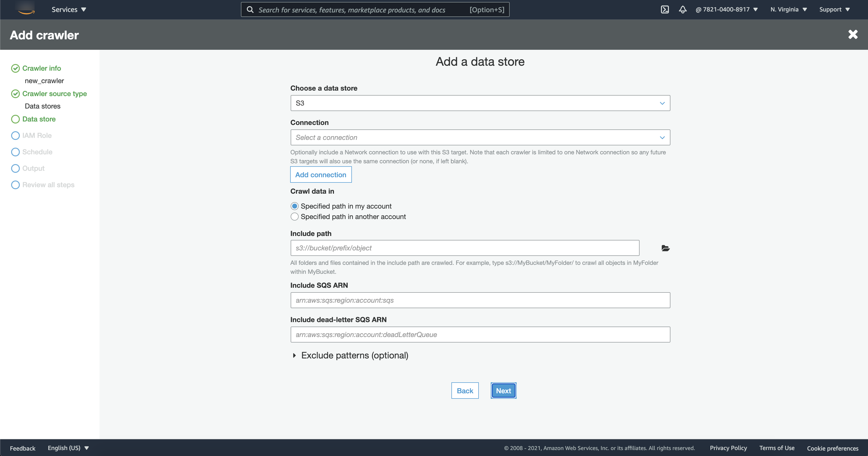Select Specified path in another account
Image resolution: width=868 pixels, height=456 pixels.
(x=294, y=217)
